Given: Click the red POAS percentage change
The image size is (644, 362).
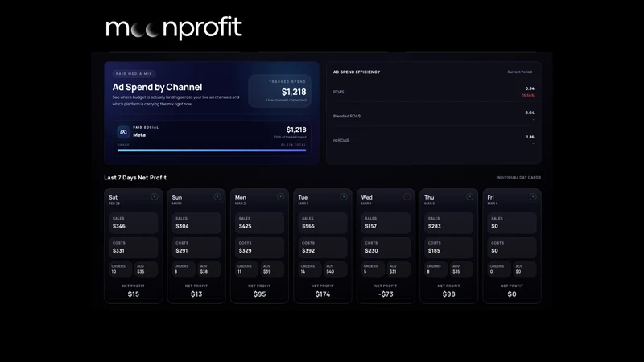Looking at the screenshot, I should pos(528,95).
